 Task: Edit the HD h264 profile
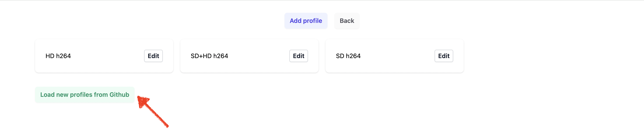coord(153,56)
